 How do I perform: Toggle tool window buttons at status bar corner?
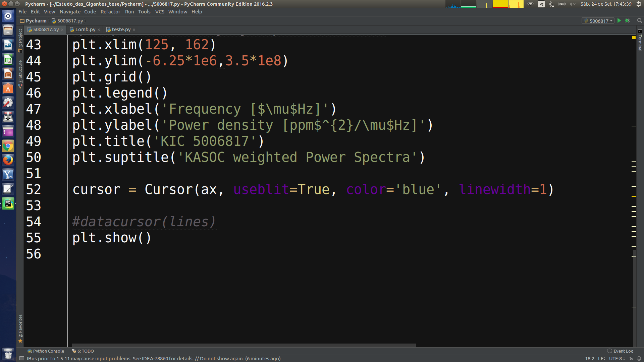pos(22,359)
